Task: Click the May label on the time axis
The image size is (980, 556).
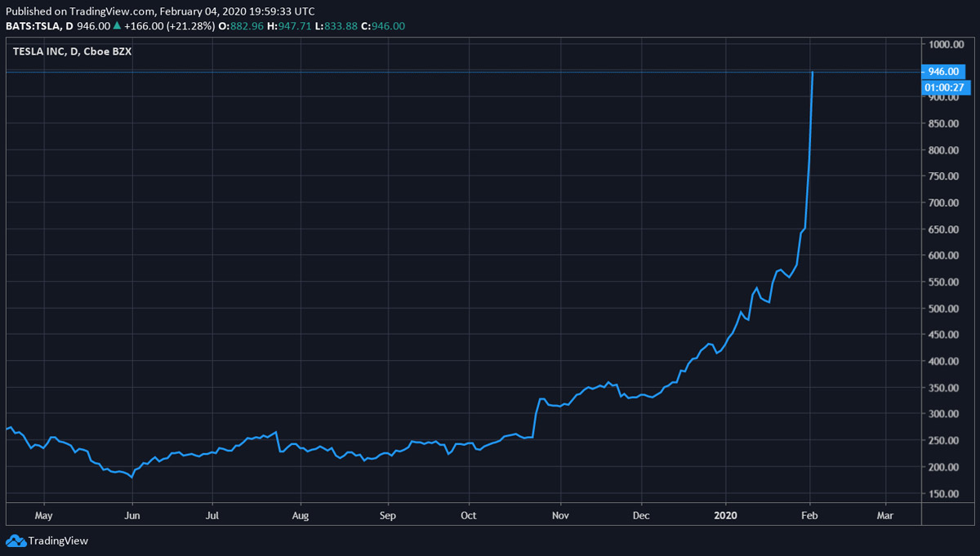Action: 43,516
